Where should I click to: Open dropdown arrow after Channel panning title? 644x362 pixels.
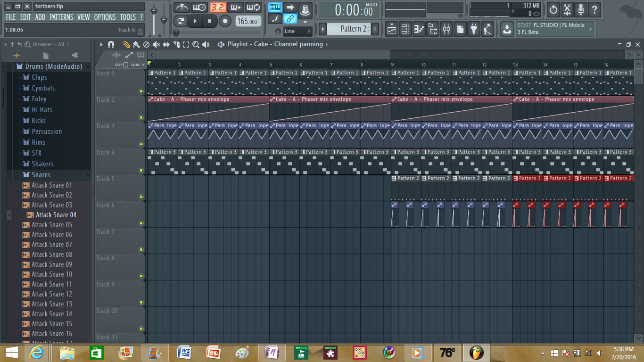(x=327, y=44)
